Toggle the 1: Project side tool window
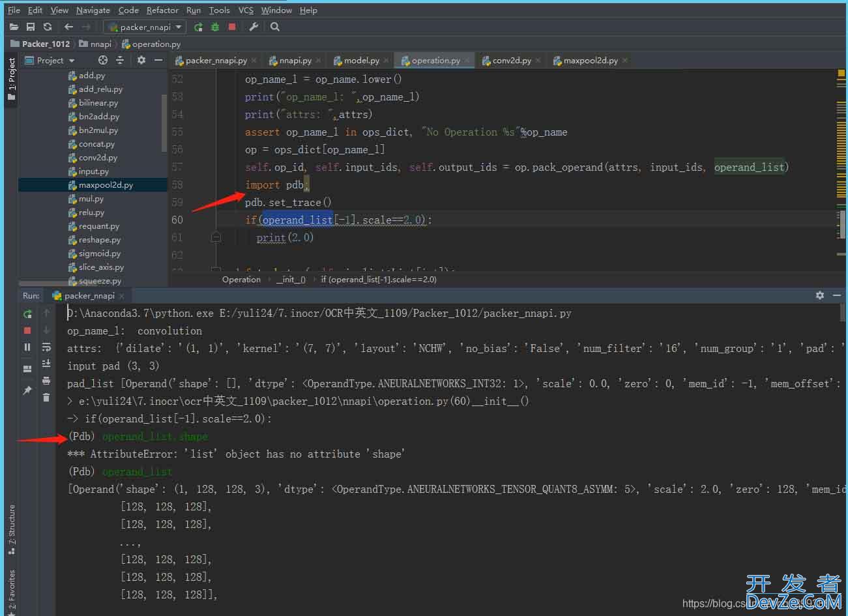 [x=11, y=80]
